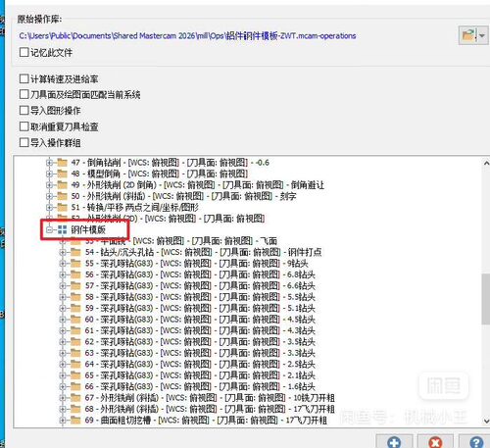This screenshot has height=448, width=490.
Task: Select folder icon of operation 54
Action: click(75, 252)
